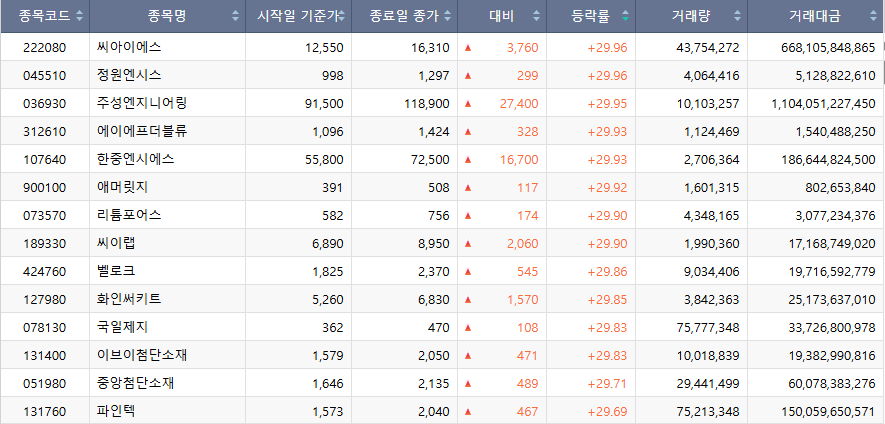Click the 종료일 종가 header label
The image size is (885, 424).
(404, 16)
